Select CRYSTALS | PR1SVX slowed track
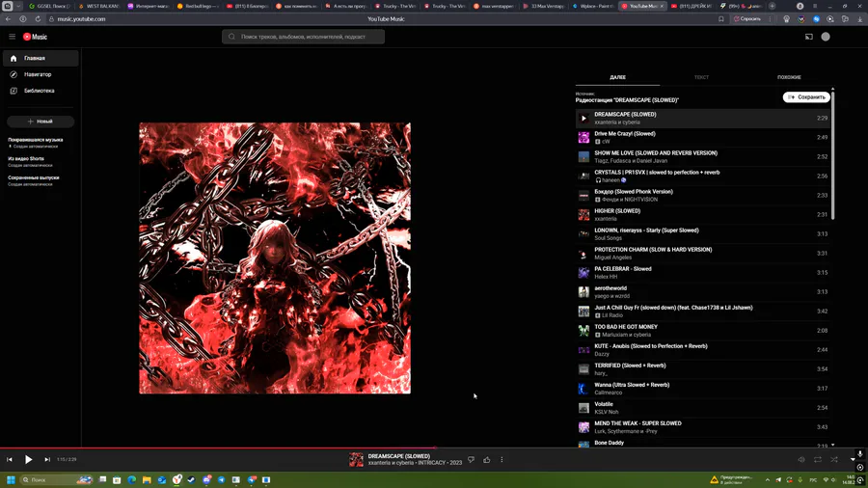Screen dimensions: 868x488 [702, 176]
